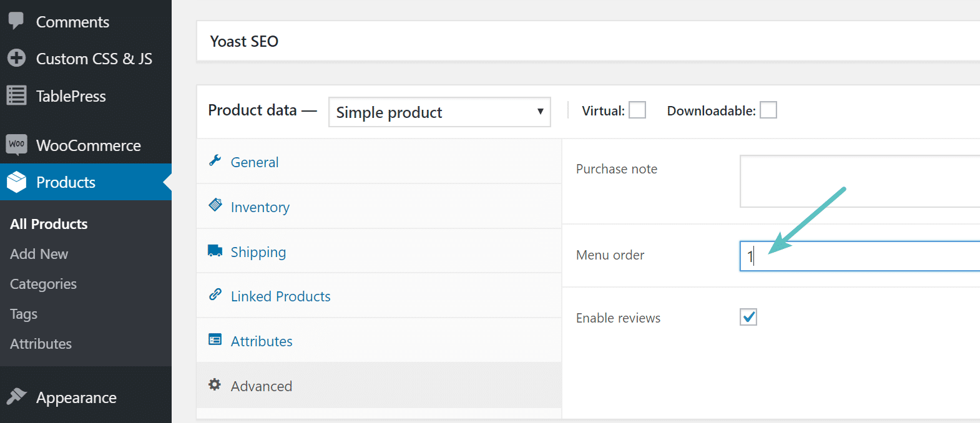
Task: Enable the Virtual checkbox
Action: [637, 110]
